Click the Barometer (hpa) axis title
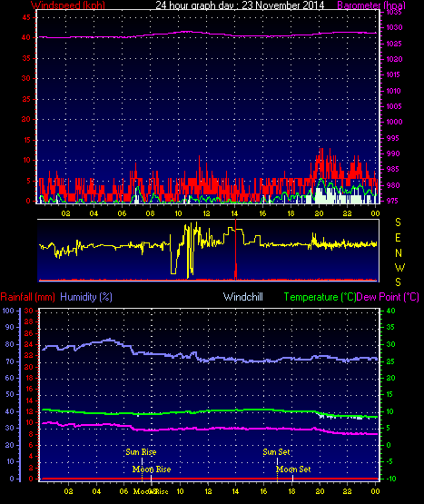Viewport: 424px width, 504px height. coord(371,5)
